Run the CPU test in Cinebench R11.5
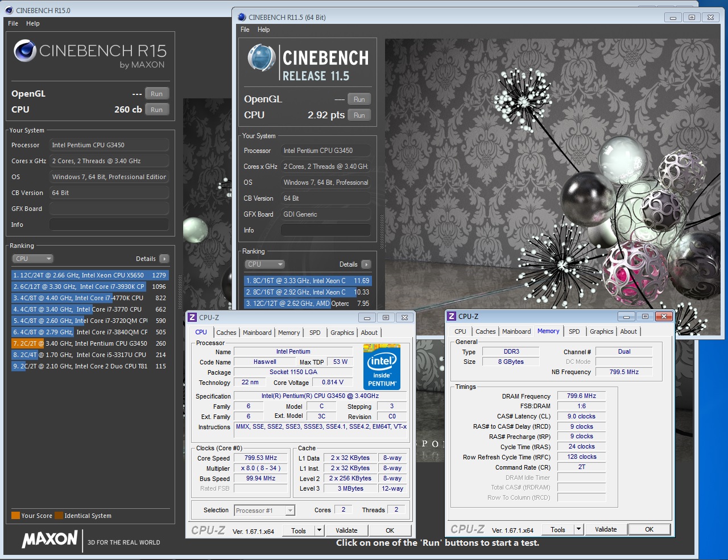728x560 pixels. coord(359,115)
